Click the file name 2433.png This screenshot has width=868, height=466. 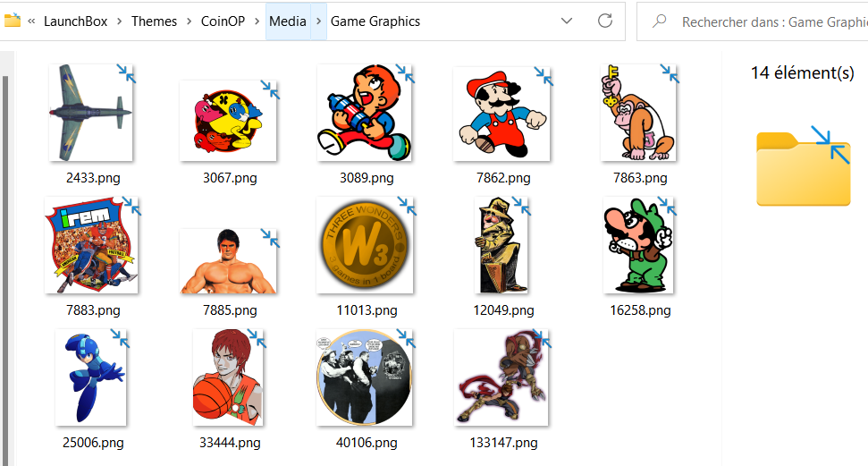(93, 178)
